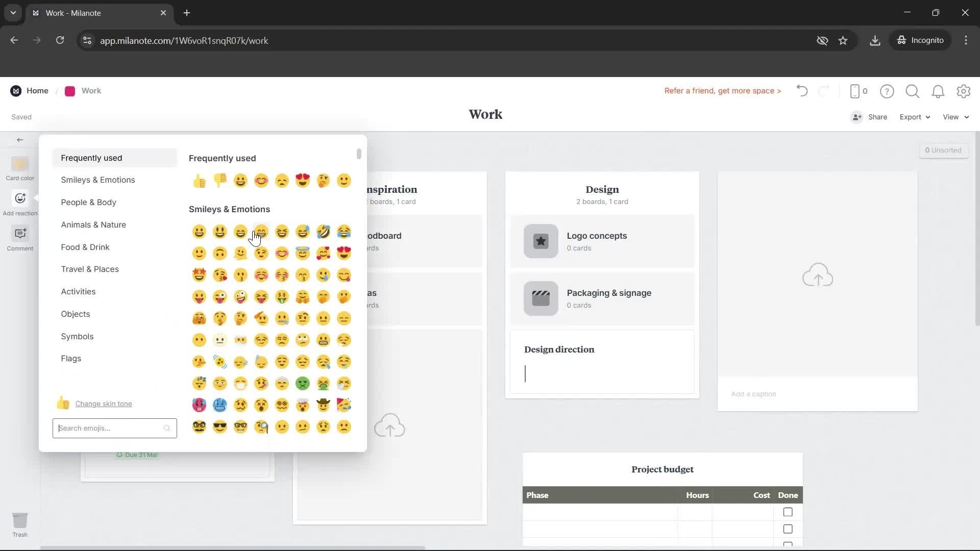The image size is (980, 551).
Task: Open Change skin tone option
Action: point(105,403)
